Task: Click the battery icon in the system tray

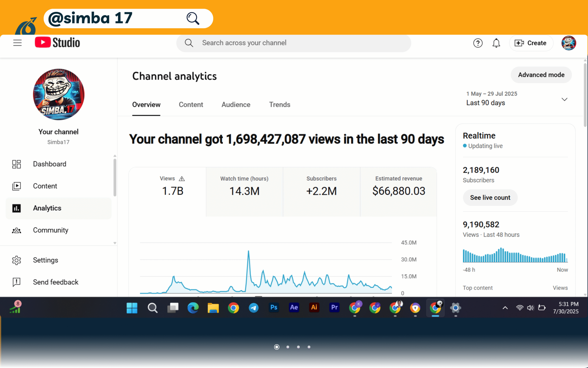Action: tap(542, 308)
